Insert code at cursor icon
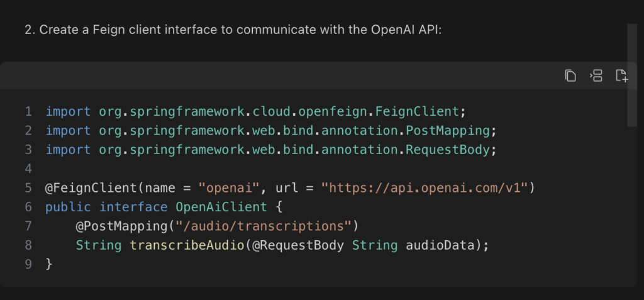Viewport: 644px width, 300px height. click(x=596, y=75)
